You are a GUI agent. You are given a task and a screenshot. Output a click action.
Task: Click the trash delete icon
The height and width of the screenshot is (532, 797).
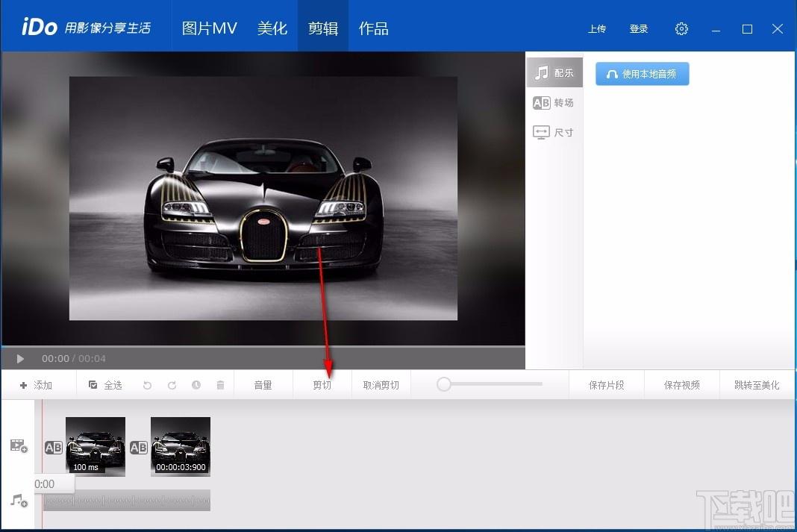[x=220, y=385]
